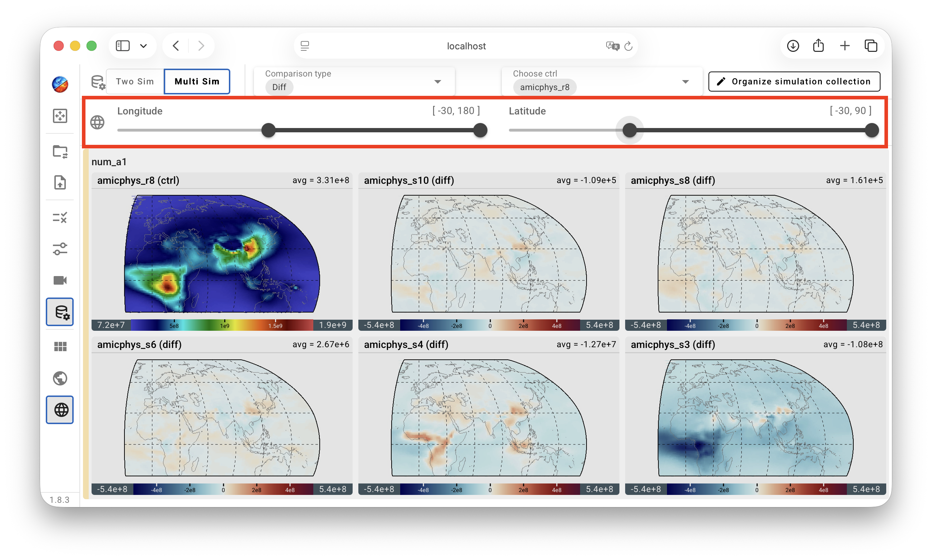
Task: Select the Multi Sim tab
Action: click(x=197, y=82)
